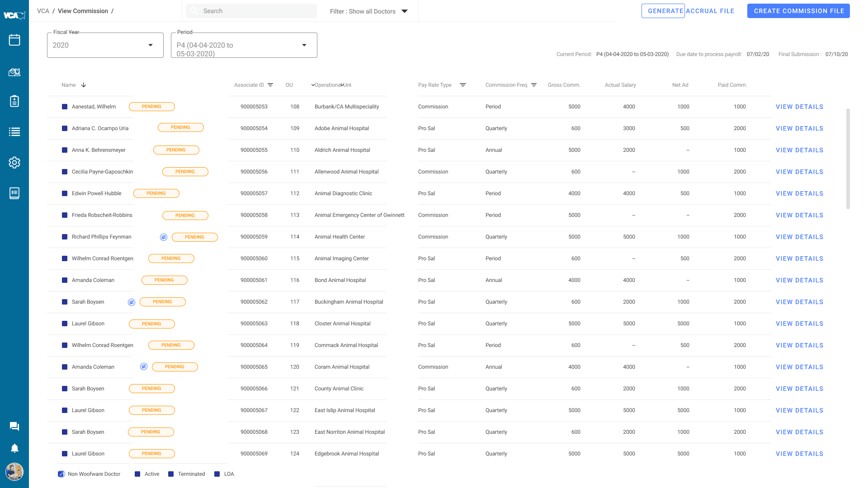View details for Aanestad, Wilhelm
868x488 pixels.
(799, 107)
